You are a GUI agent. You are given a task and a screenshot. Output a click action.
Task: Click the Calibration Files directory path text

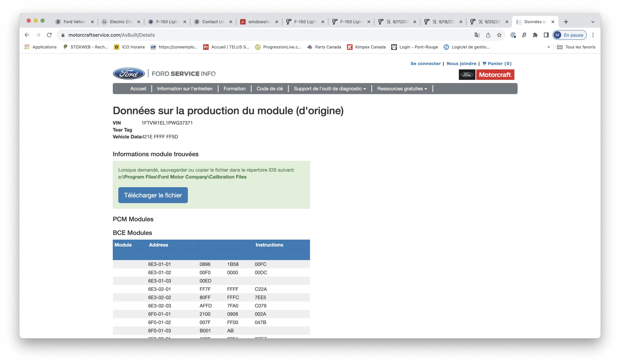point(182,177)
